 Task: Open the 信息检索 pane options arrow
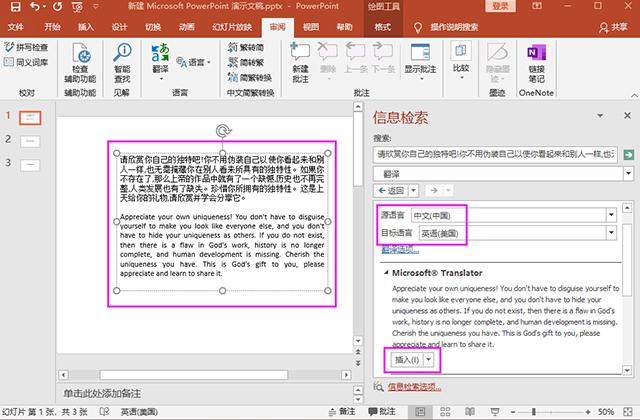pos(600,116)
